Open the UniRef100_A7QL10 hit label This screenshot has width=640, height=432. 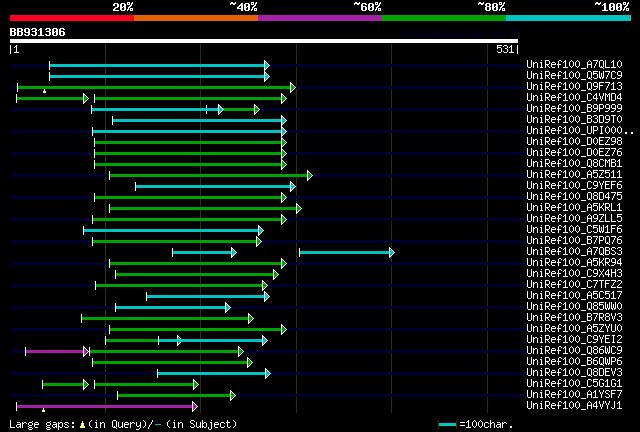coord(574,64)
